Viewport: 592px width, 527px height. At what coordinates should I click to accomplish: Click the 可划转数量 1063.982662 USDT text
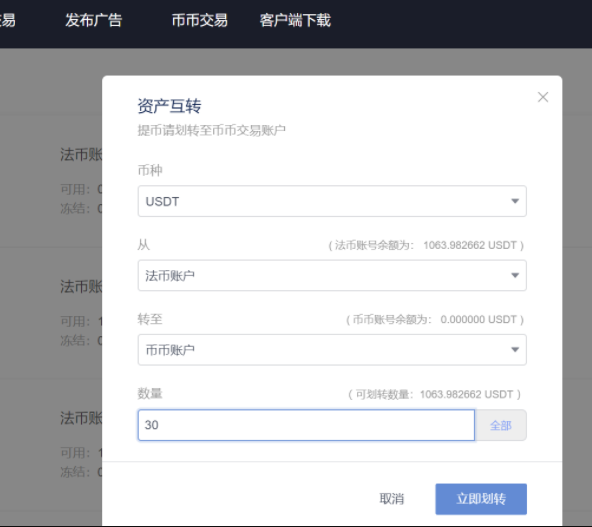(x=434, y=394)
